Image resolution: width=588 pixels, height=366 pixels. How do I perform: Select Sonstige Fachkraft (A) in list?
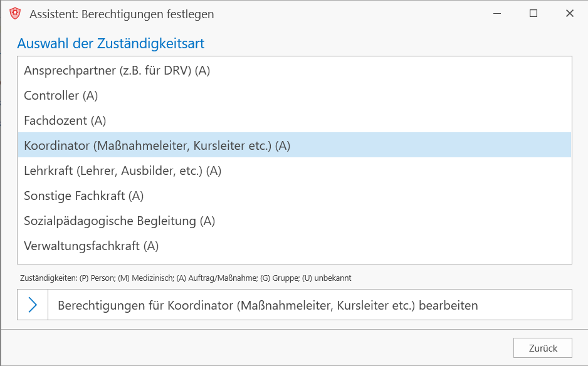(x=295, y=196)
